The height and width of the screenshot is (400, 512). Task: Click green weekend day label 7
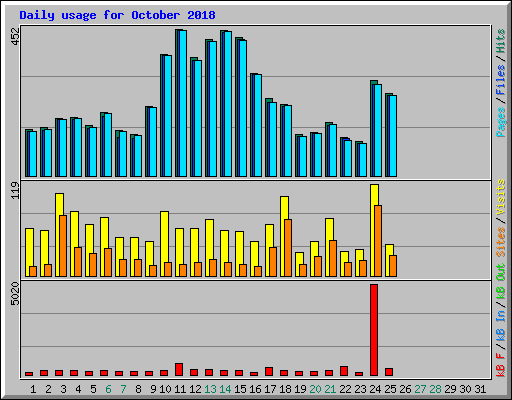click(123, 389)
